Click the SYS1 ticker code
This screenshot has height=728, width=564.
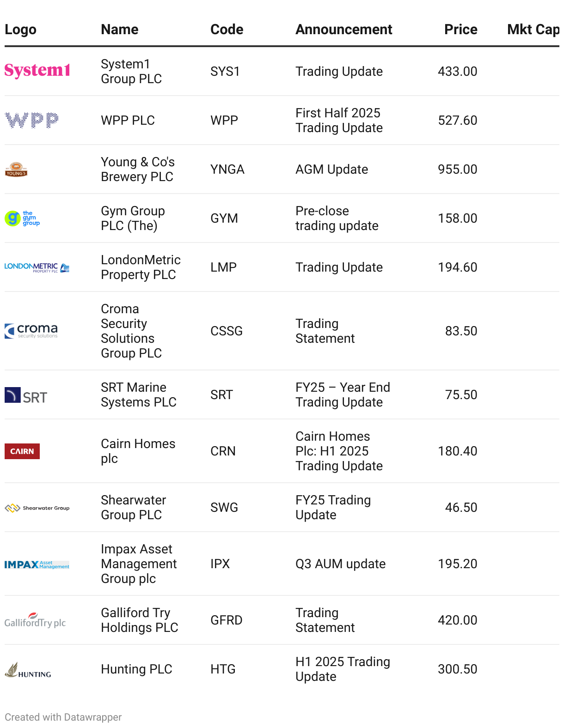[225, 72]
